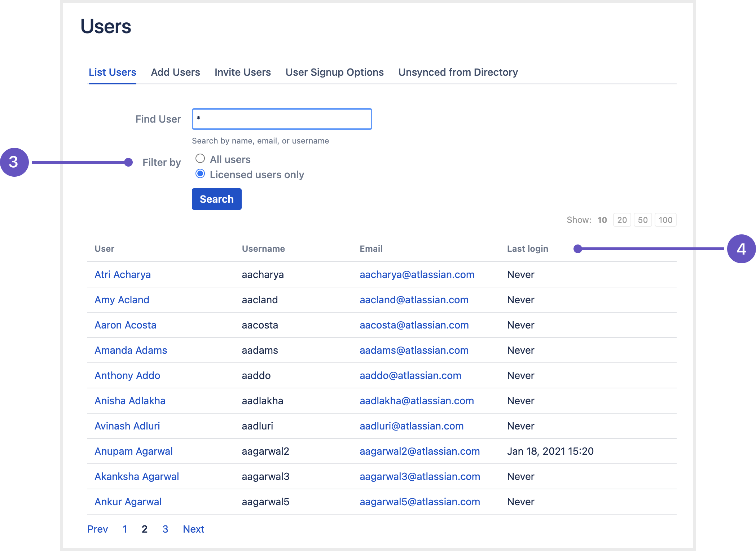
Task: Click the Search button
Action: [x=216, y=198]
